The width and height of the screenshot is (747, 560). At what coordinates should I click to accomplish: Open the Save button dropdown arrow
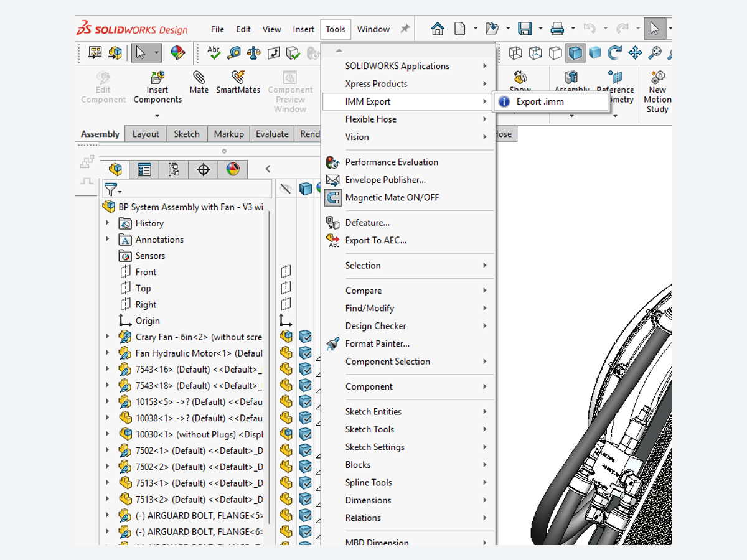coord(540,29)
